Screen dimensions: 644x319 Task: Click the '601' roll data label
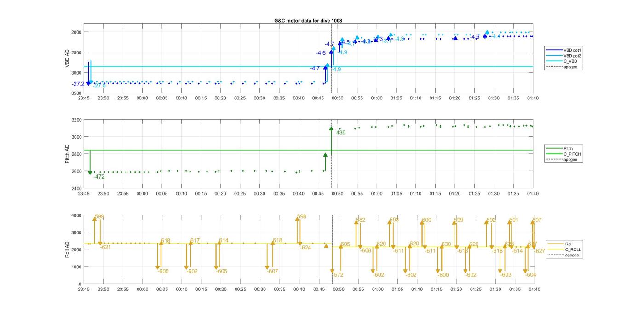pyautogui.click(x=514, y=220)
